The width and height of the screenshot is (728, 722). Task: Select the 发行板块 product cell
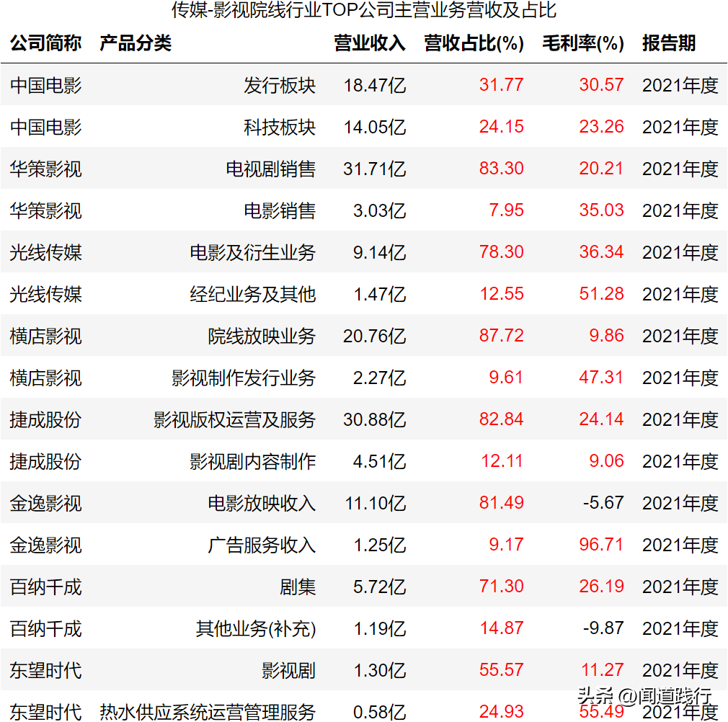click(x=280, y=85)
